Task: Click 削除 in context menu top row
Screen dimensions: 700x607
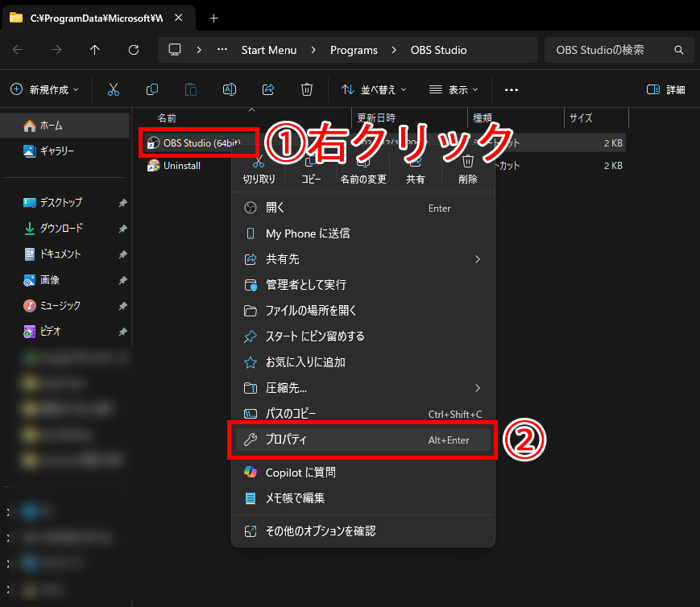Action: [x=468, y=171]
